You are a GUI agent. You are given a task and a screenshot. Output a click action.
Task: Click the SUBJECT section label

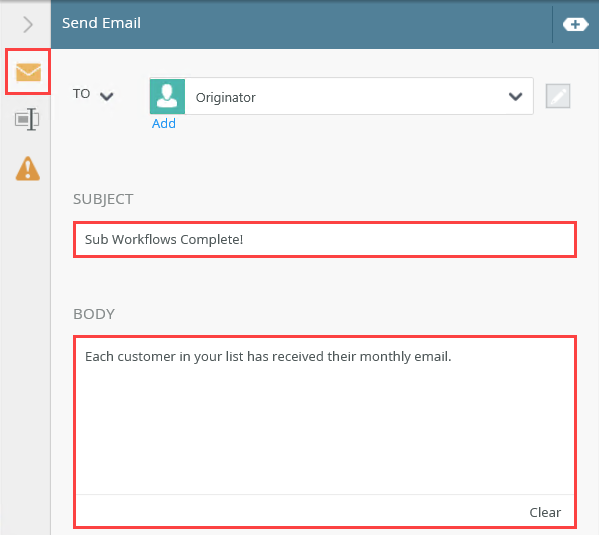pyautogui.click(x=103, y=199)
